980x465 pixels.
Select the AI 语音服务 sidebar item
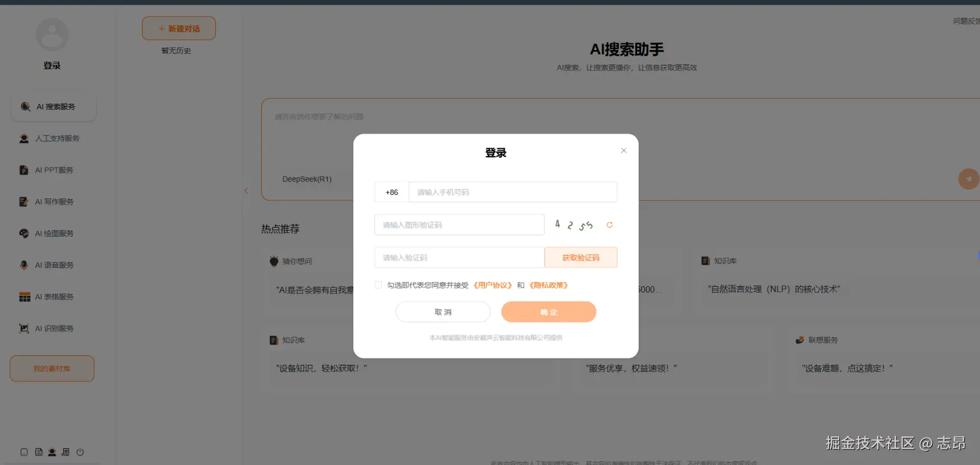pyautogui.click(x=54, y=265)
